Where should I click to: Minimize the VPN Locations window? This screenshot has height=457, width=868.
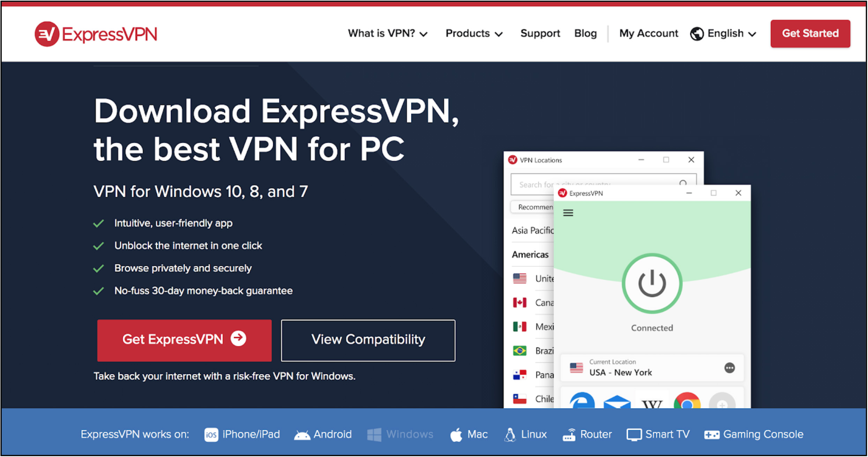pyautogui.click(x=641, y=160)
